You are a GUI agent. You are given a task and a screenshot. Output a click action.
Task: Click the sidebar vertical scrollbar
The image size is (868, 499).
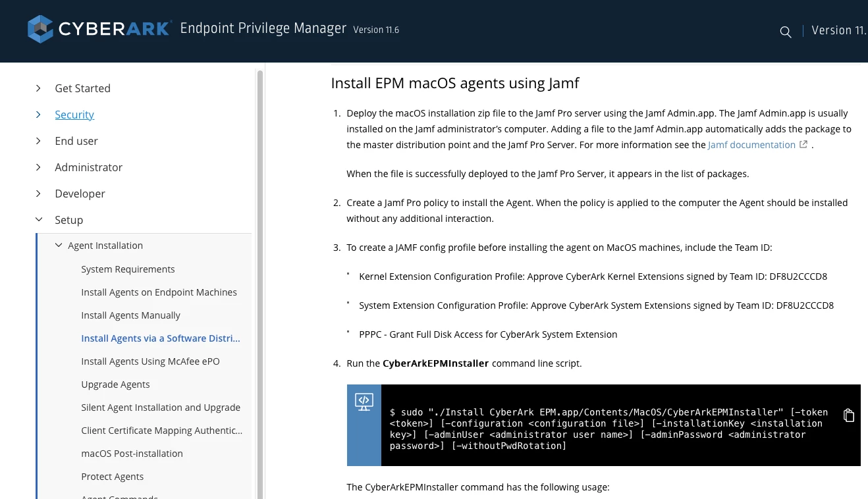259,283
